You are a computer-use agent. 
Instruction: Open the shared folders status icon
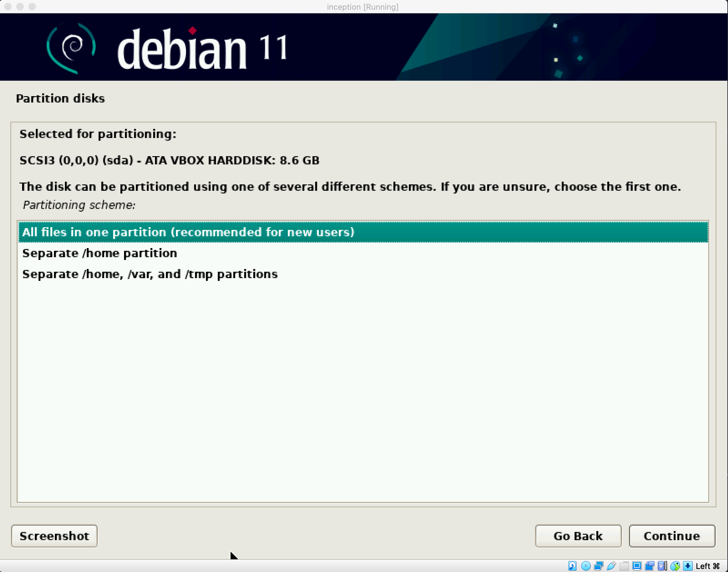coord(624,566)
